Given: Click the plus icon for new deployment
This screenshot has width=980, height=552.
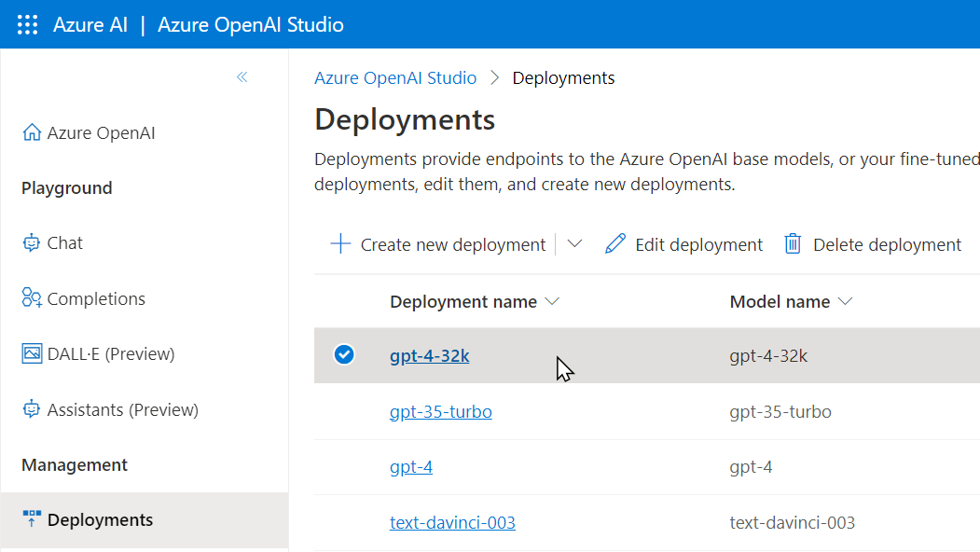Looking at the screenshot, I should (340, 243).
